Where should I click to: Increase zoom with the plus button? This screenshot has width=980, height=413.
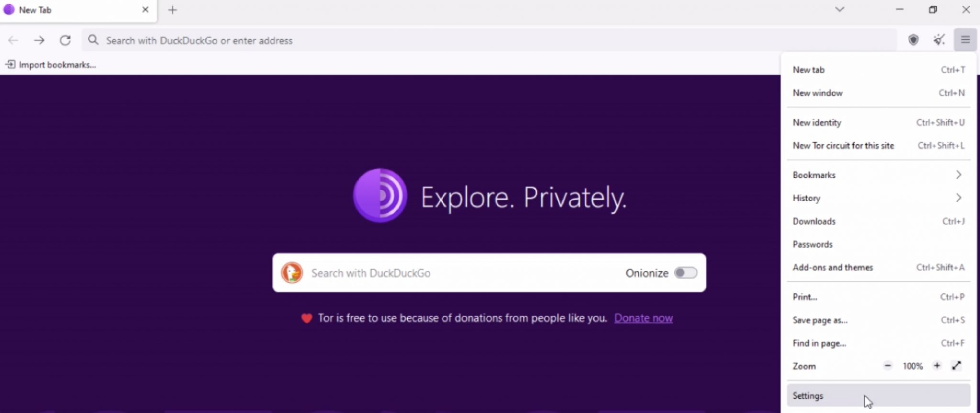click(936, 366)
